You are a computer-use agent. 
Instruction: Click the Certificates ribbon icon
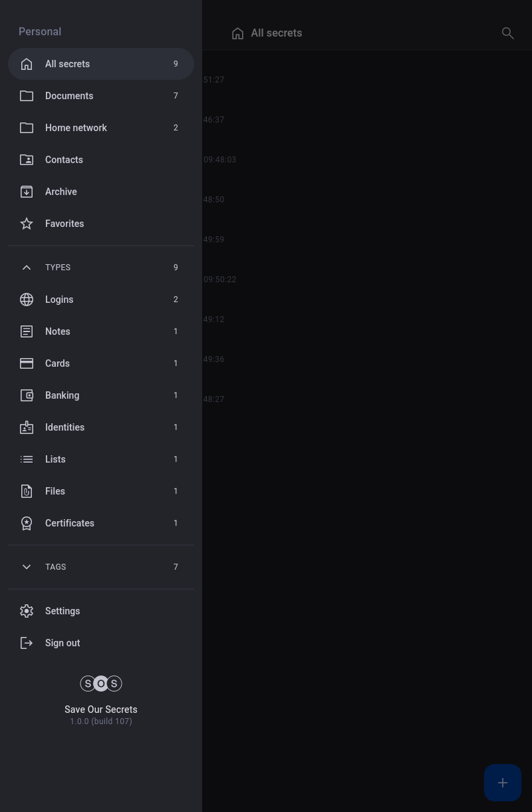[27, 523]
